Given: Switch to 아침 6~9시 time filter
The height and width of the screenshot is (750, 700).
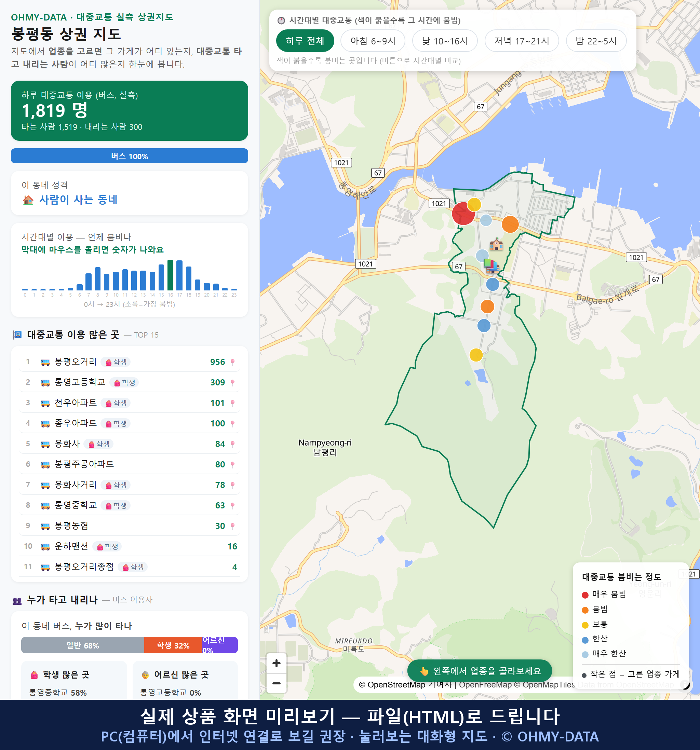Looking at the screenshot, I should click(373, 41).
